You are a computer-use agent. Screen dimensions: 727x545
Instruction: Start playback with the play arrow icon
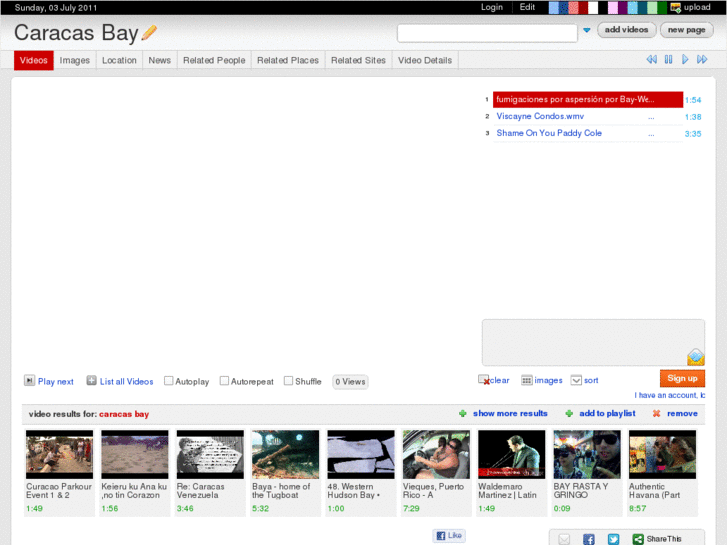pos(685,59)
